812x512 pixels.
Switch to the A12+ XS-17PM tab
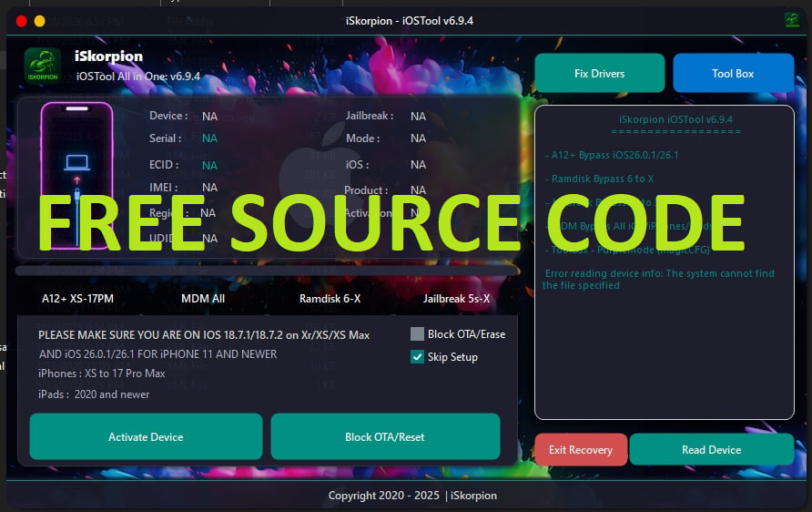point(77,299)
